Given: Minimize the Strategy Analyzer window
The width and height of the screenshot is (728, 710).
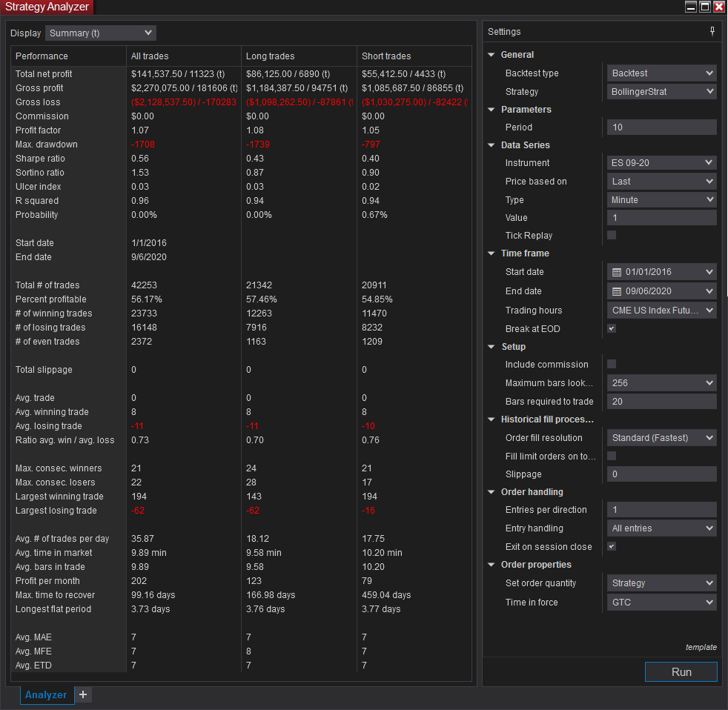Looking at the screenshot, I should pos(690,7).
